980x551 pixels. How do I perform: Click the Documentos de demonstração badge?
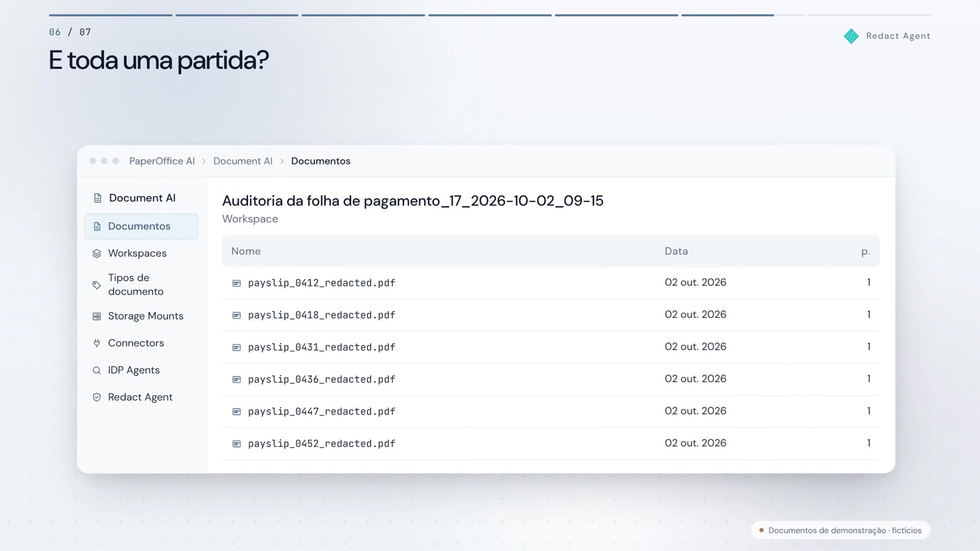(840, 530)
